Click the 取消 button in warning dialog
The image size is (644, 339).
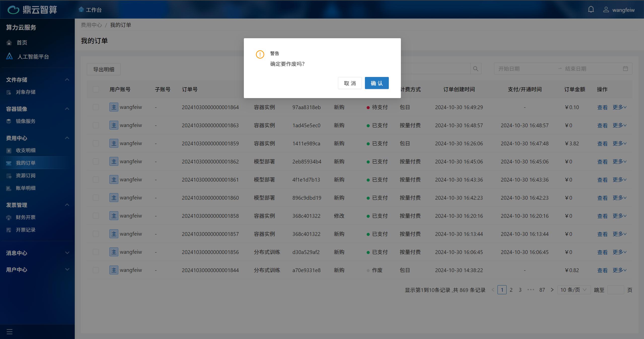click(350, 83)
